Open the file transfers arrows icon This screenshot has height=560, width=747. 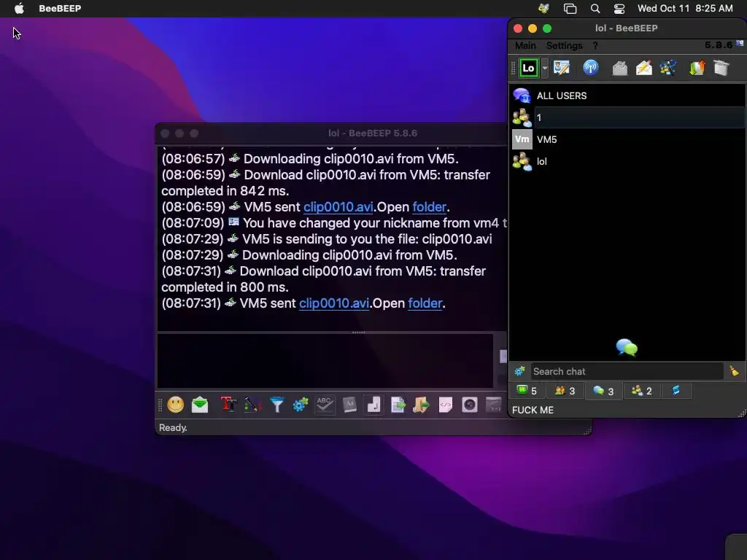tap(697, 68)
